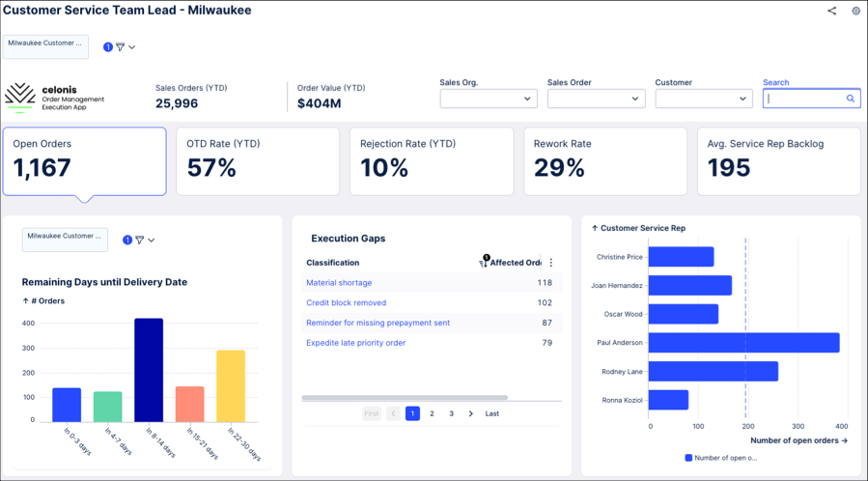868x481 pixels.
Task: Select the OTD Rate (YTD) card
Action: point(258,161)
